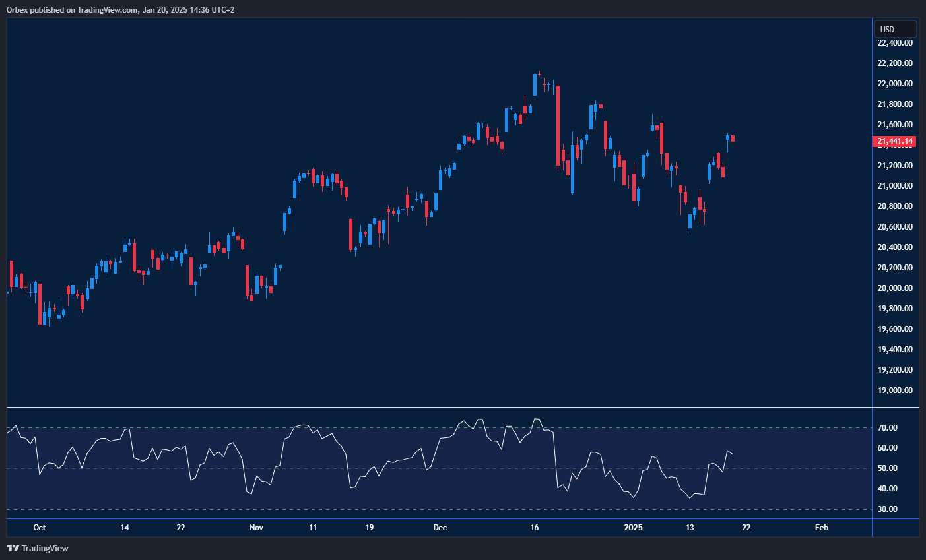This screenshot has height=560, width=926.
Task: Select the 2025 label on the time axis
Action: click(633, 528)
